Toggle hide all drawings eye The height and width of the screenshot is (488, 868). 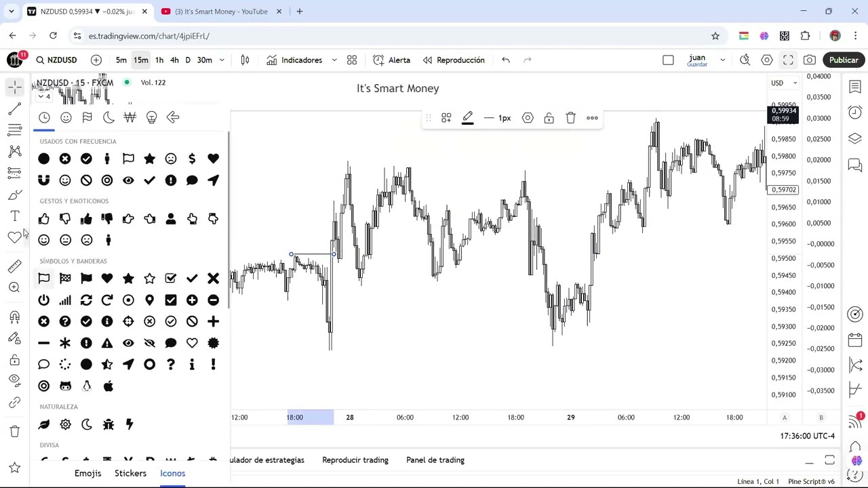(14, 381)
